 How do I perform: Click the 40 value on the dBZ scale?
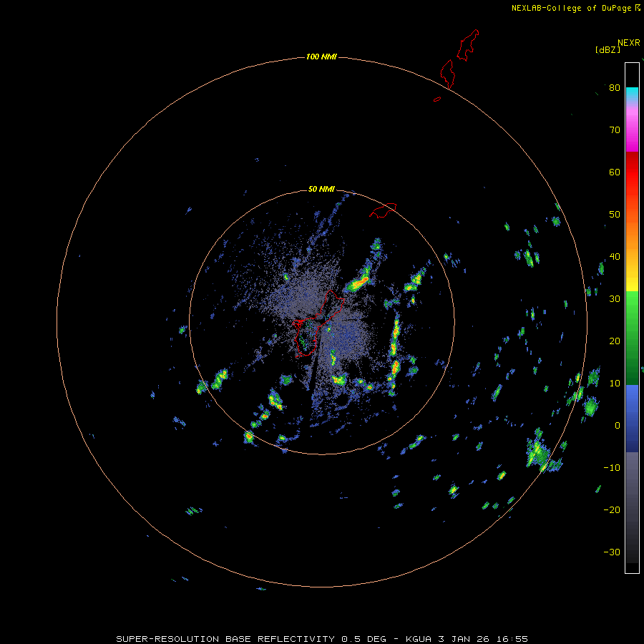point(615,257)
